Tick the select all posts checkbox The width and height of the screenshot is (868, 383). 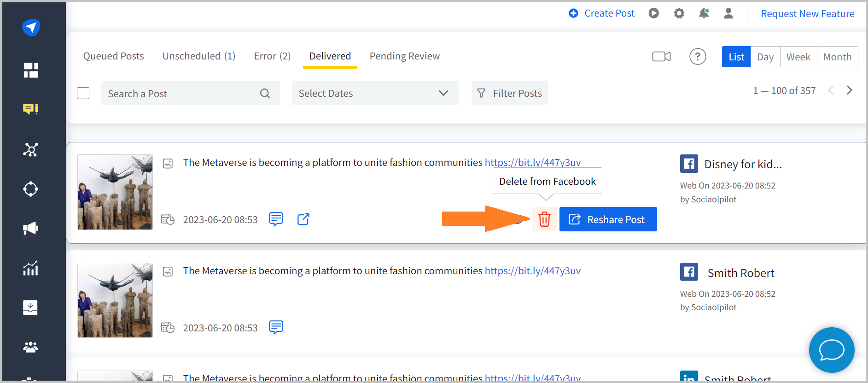point(83,93)
